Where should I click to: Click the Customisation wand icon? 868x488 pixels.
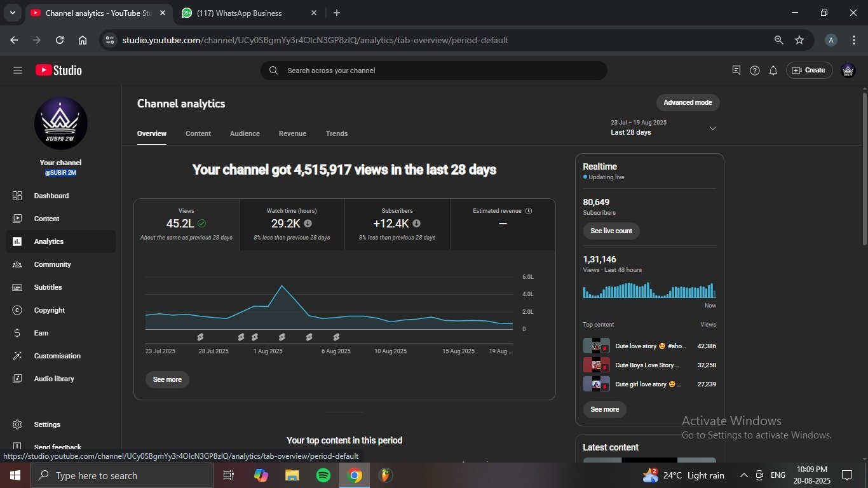point(17,356)
